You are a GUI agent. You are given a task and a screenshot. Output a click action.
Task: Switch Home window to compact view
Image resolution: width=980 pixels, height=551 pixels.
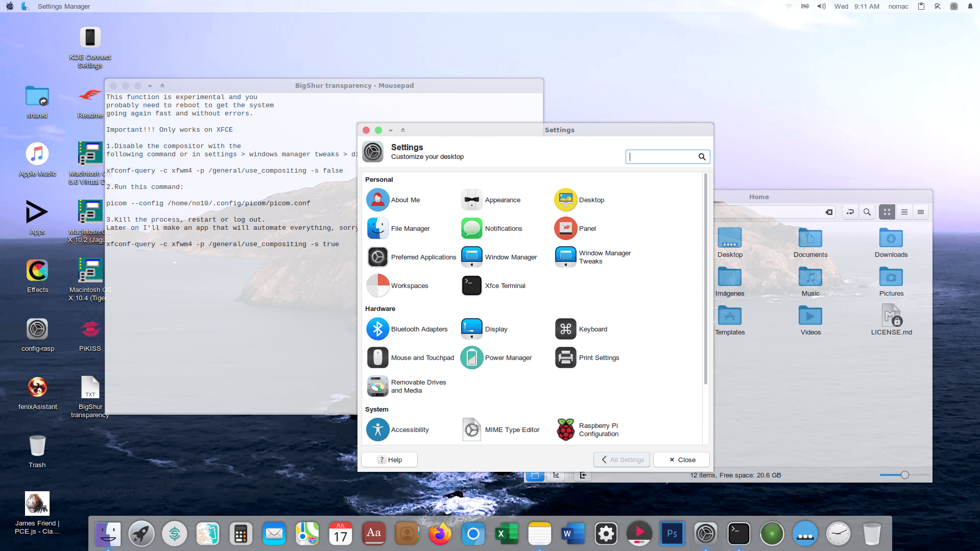coord(921,212)
